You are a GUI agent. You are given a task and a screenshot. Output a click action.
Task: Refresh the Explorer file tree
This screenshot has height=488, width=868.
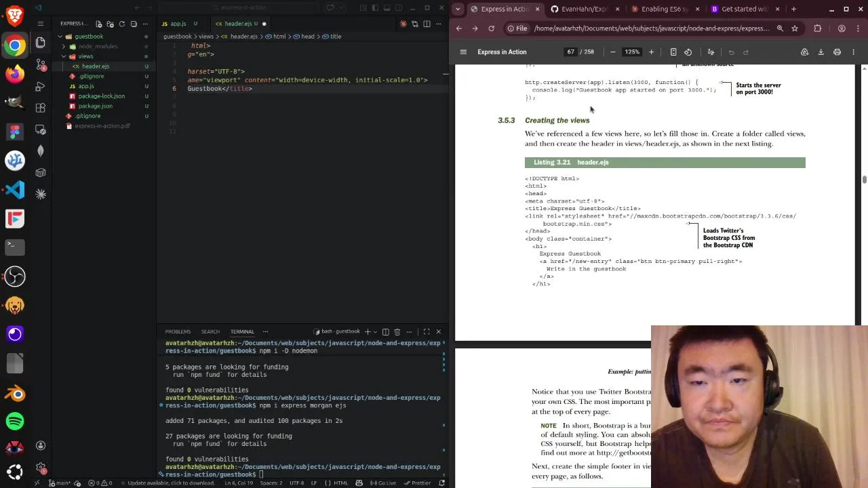coord(122,24)
